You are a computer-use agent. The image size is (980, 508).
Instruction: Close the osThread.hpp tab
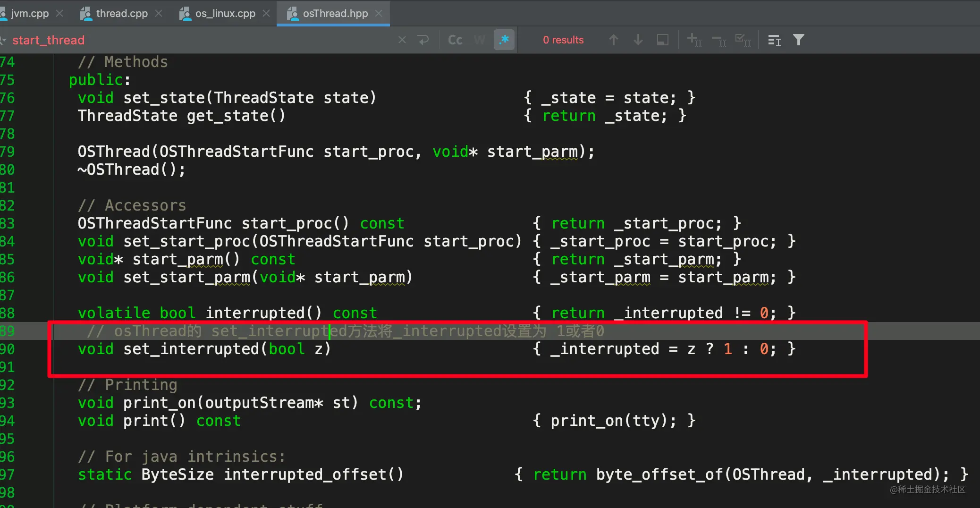coord(379,14)
